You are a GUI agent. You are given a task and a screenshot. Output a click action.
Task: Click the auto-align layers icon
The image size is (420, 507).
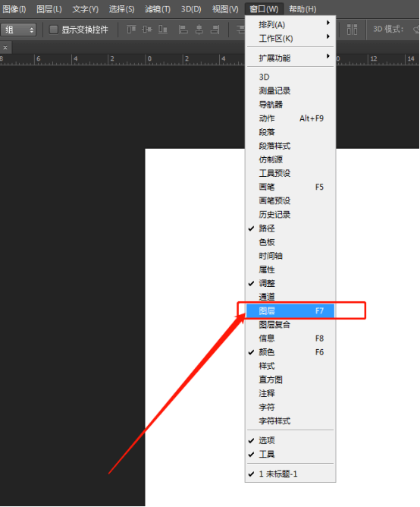[353, 30]
